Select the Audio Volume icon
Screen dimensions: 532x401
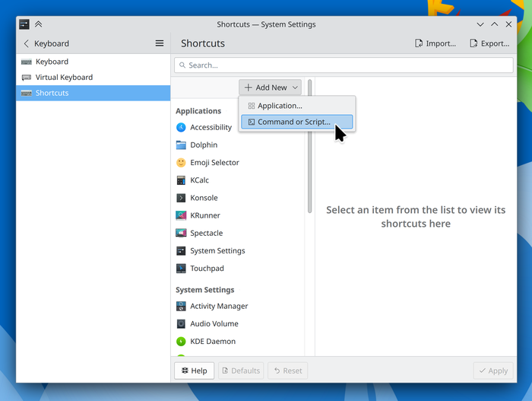(x=181, y=324)
